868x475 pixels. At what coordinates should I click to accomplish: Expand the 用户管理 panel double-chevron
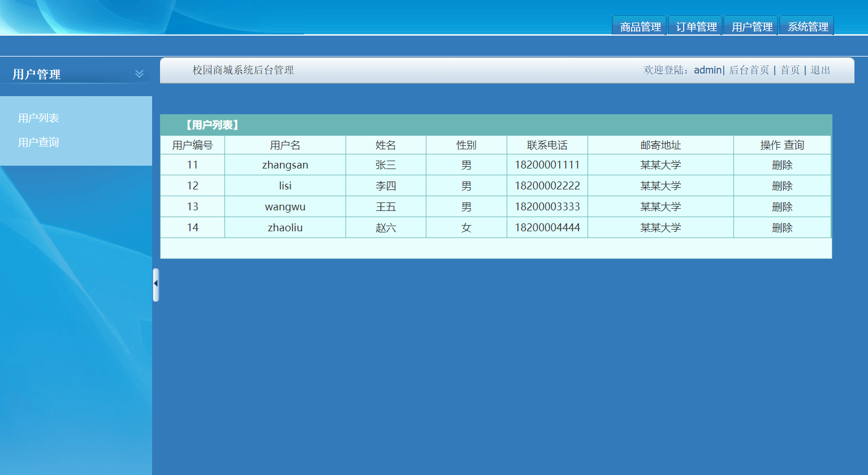(x=139, y=74)
